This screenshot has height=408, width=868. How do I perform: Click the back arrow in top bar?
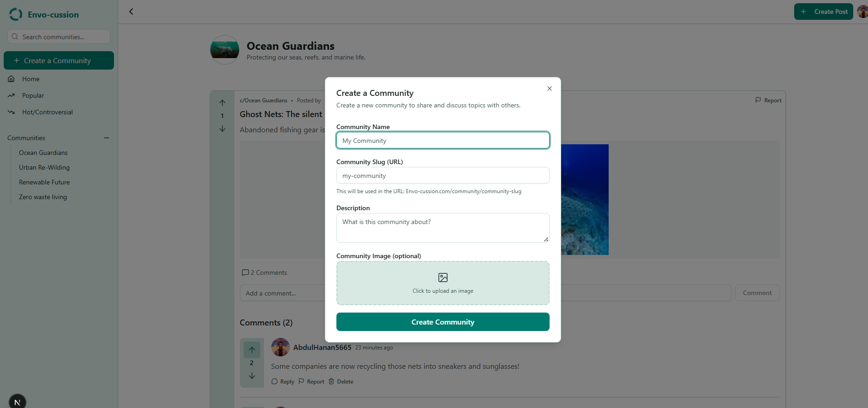click(x=131, y=12)
